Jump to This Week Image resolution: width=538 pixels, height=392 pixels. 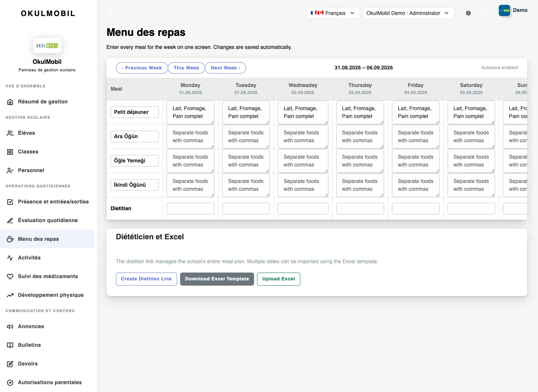click(x=186, y=68)
